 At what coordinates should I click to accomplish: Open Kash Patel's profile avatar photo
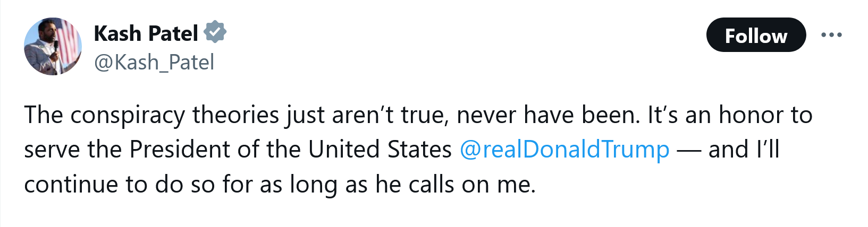[x=53, y=47]
